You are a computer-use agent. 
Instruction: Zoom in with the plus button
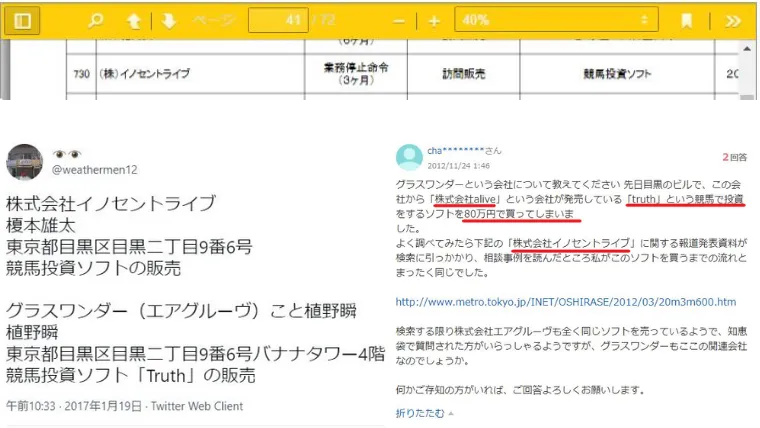pos(434,21)
